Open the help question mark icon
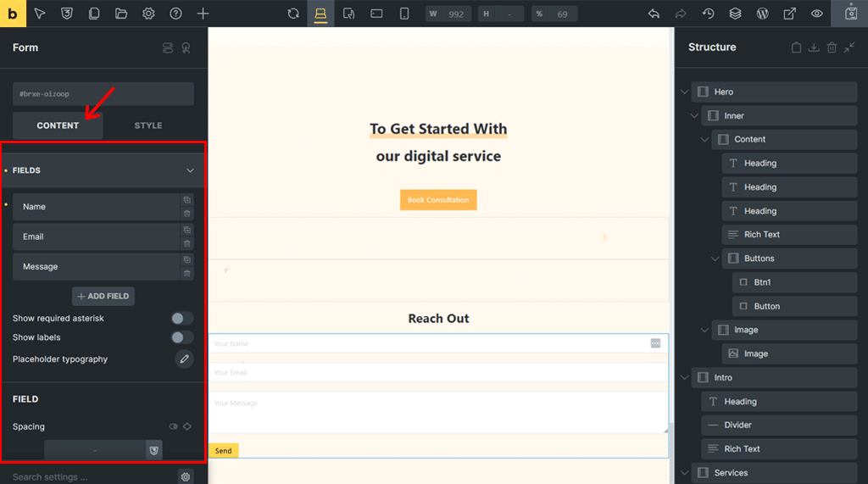The image size is (868, 484). click(x=175, y=14)
